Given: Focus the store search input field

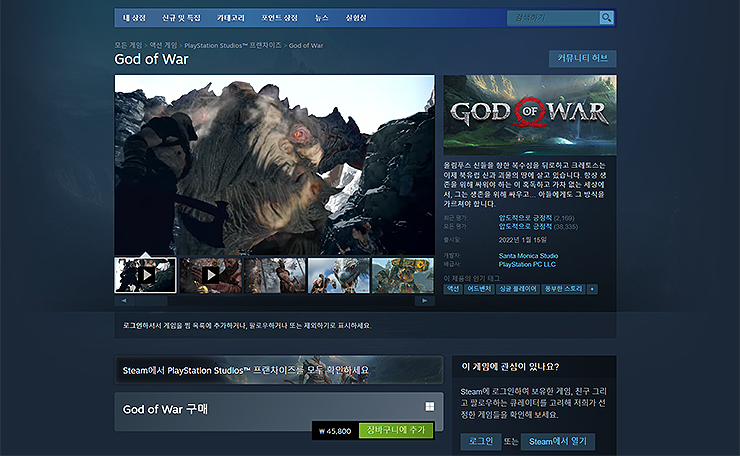Looking at the screenshot, I should click(x=553, y=18).
